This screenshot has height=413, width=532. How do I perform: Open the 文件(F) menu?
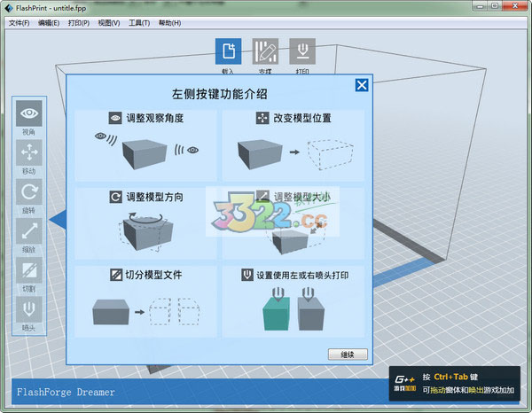click(x=19, y=23)
